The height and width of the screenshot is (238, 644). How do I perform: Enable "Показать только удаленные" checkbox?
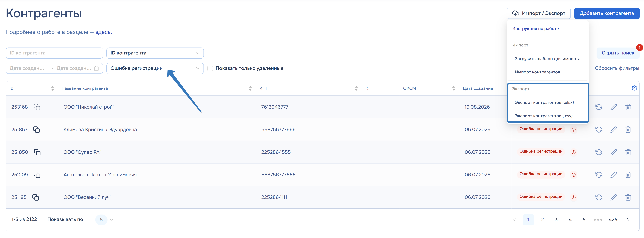[210, 68]
